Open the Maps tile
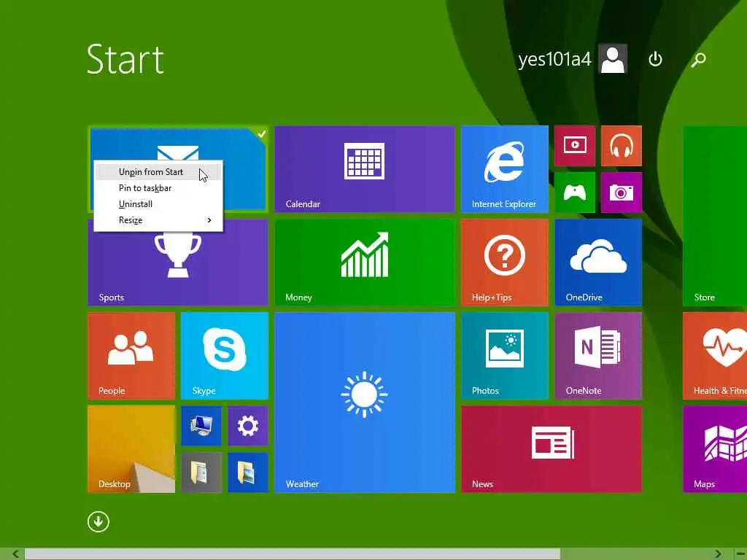Screen dimensions: 747x560 point(715,449)
